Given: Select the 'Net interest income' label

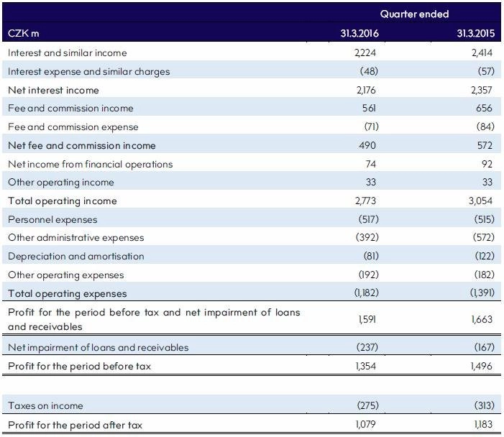Looking at the screenshot, I should 53,91.
